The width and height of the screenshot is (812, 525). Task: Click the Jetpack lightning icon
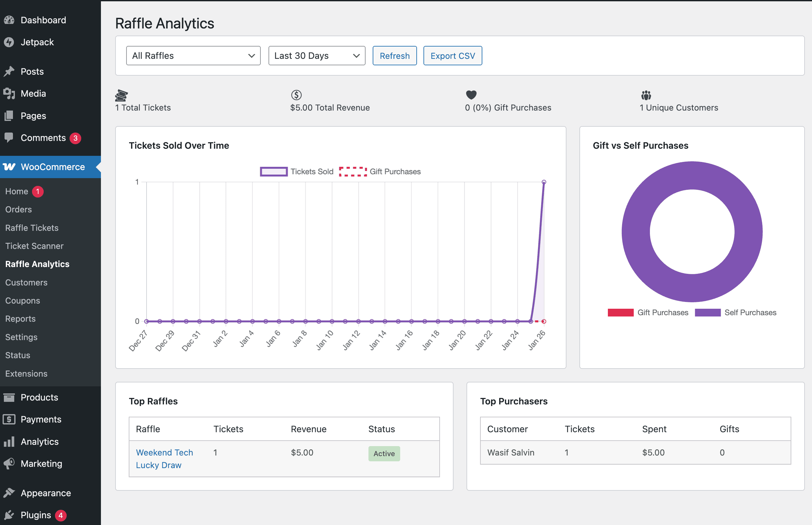(x=9, y=42)
